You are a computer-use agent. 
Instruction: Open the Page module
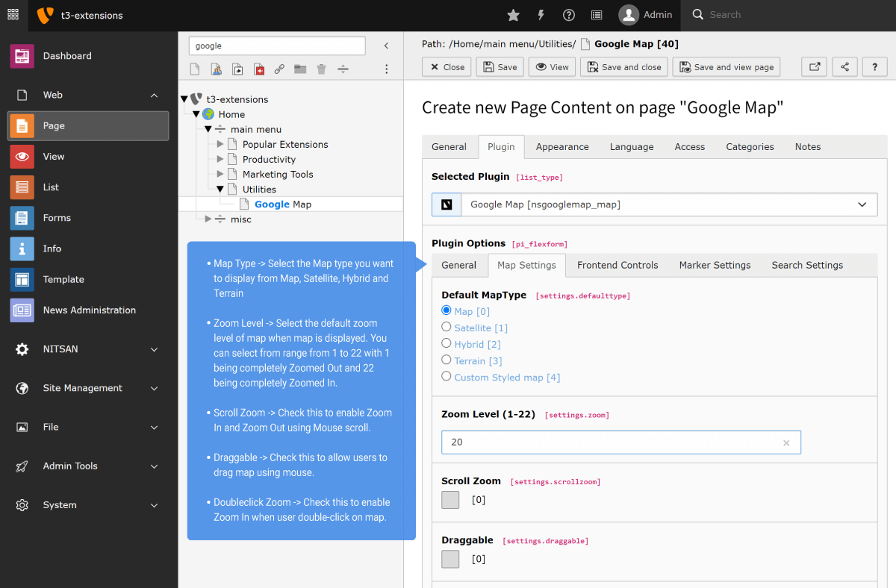pyautogui.click(x=88, y=125)
